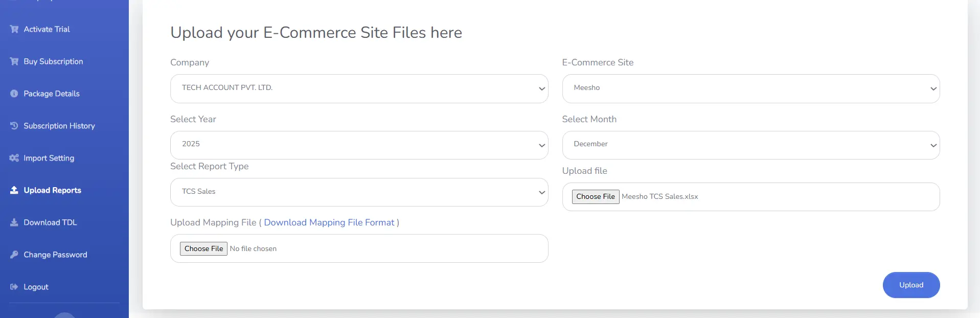This screenshot has height=318, width=980.
Task: Select Upload Reports in sidebar
Action: pyautogui.click(x=52, y=190)
